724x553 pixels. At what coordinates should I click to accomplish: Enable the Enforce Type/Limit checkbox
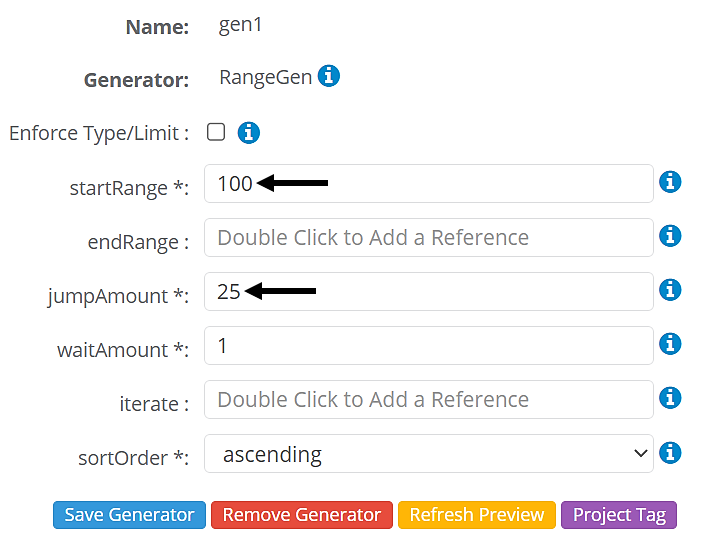click(216, 132)
